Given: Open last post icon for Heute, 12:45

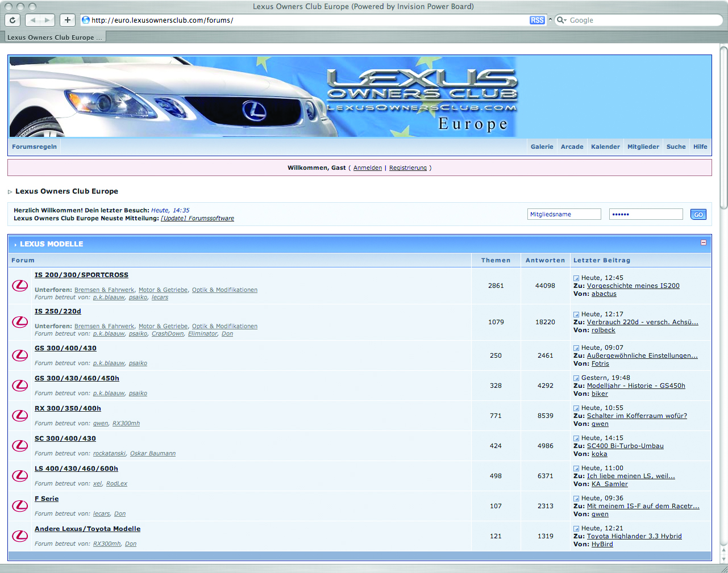Looking at the screenshot, I should click(576, 278).
